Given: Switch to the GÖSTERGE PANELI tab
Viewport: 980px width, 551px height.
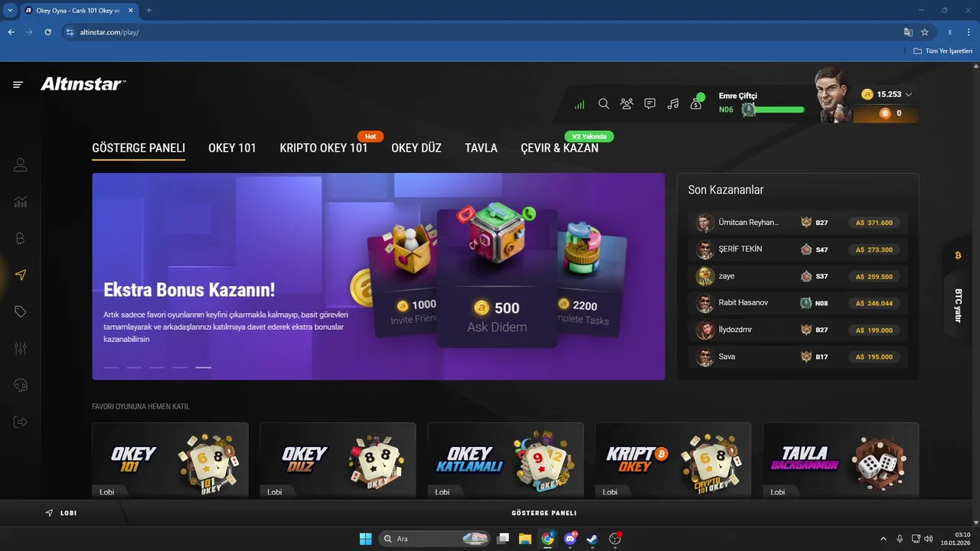Looking at the screenshot, I should pyautogui.click(x=139, y=148).
